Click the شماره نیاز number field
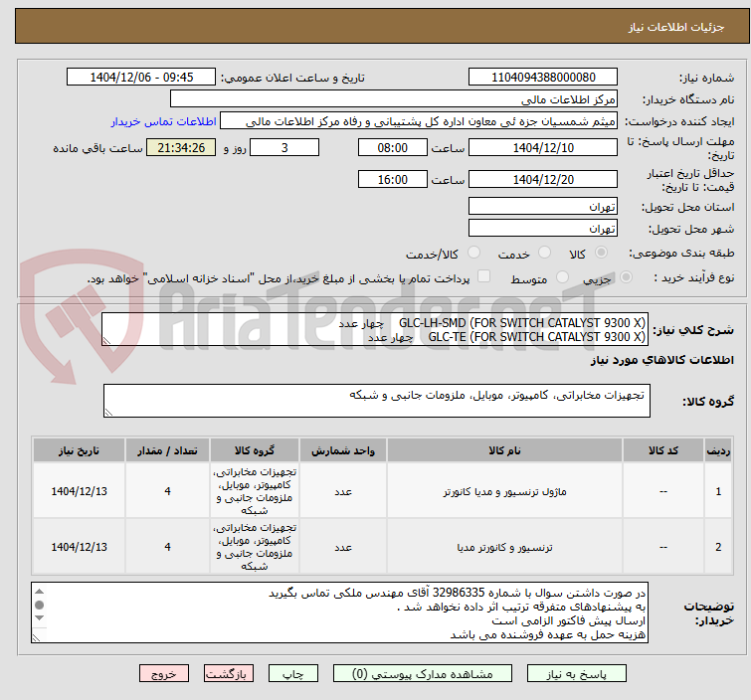 coord(543,78)
